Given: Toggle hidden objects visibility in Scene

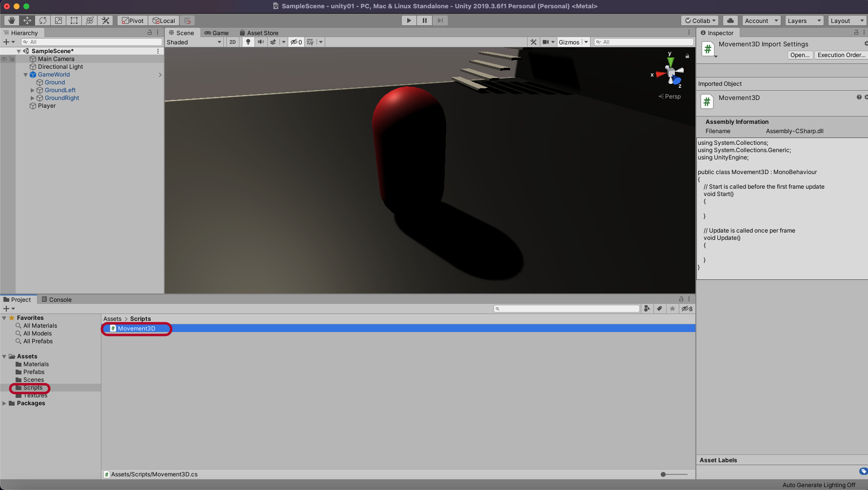Looking at the screenshot, I should pos(296,42).
